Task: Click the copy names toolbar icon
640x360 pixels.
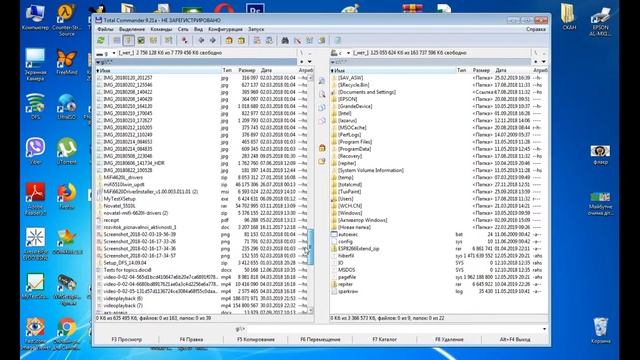Action: tap(322, 40)
